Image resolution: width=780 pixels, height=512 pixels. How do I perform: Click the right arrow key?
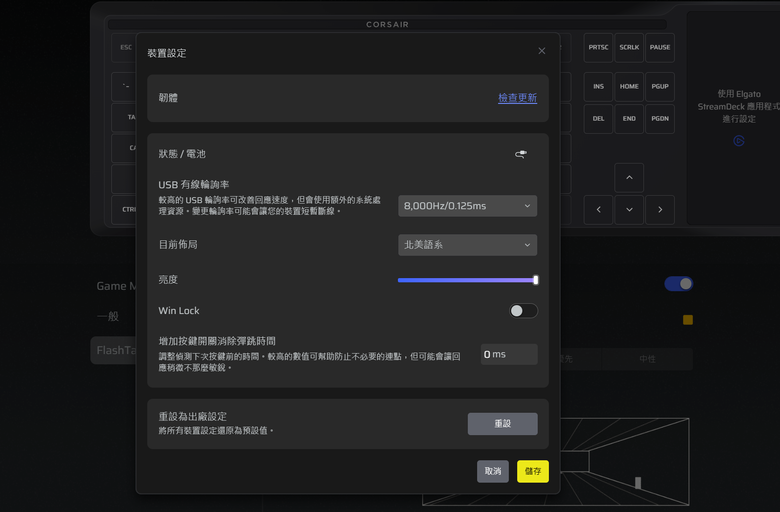coord(660,210)
